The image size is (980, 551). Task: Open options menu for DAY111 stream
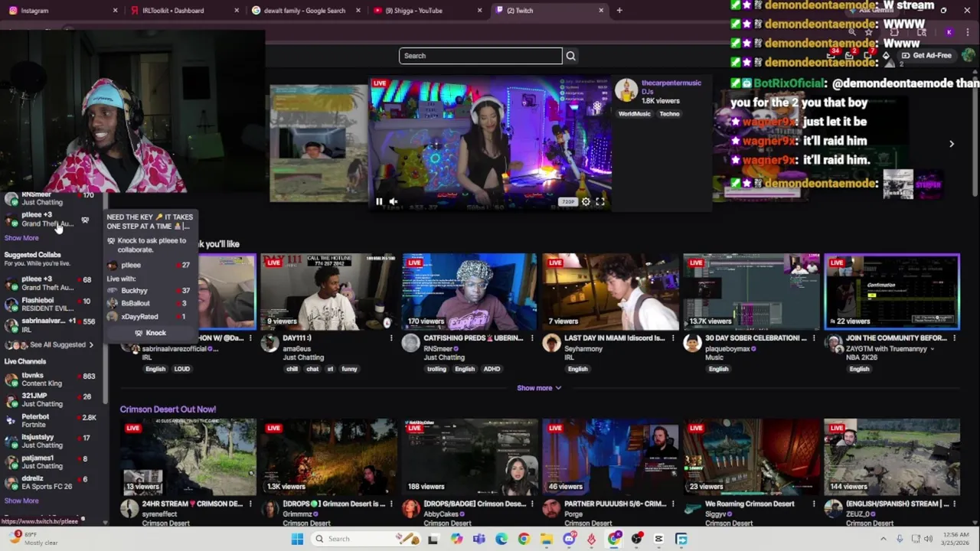pos(391,338)
